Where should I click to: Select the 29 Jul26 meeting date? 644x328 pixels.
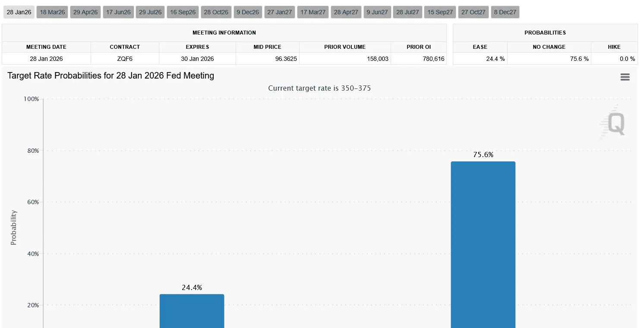click(x=150, y=12)
